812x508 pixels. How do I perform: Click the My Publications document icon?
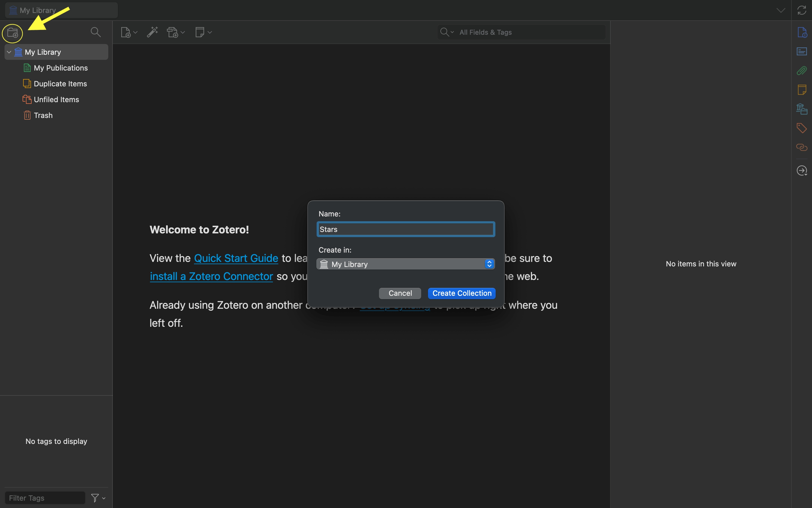point(27,68)
